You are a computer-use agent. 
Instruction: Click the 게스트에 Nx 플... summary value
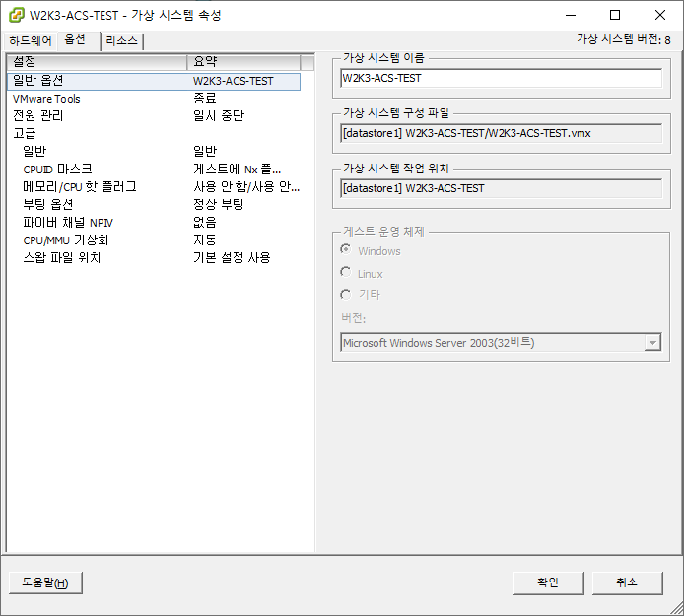click(237, 170)
